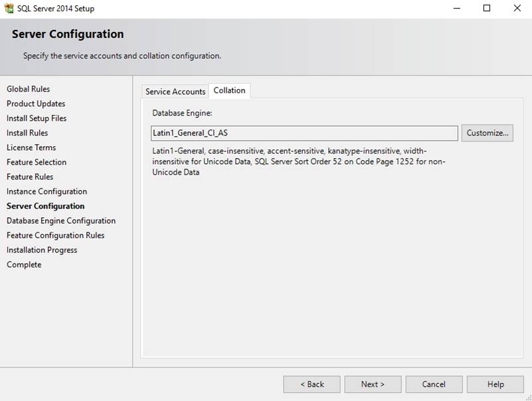532x401 pixels.
Task: Click License Terms step
Action: pos(31,147)
